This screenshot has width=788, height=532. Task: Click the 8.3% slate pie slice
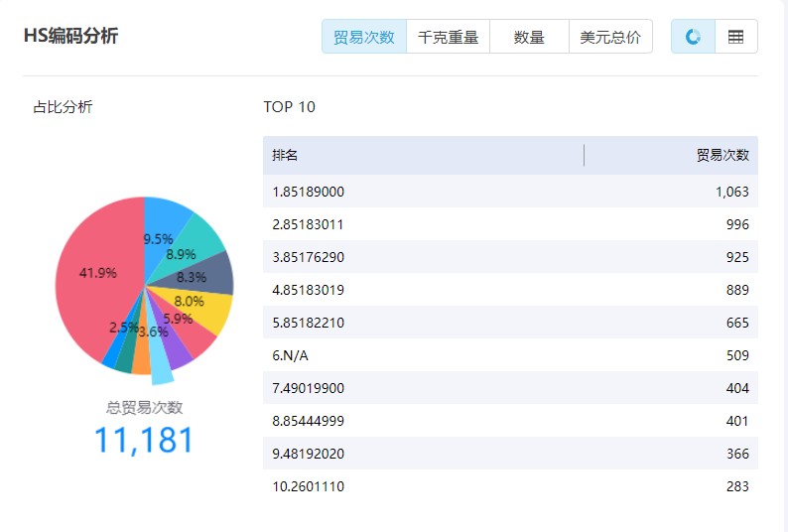(x=206, y=276)
